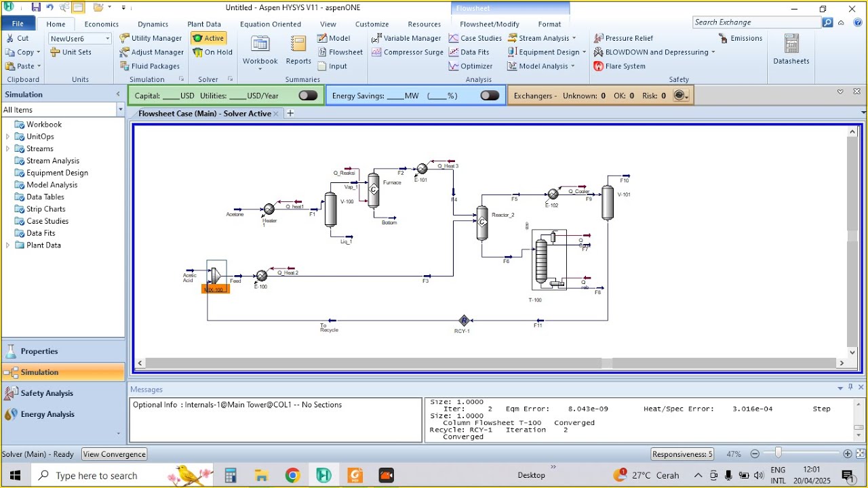
Task: Open the Exchangers risk status dropdown
Action: click(x=681, y=96)
